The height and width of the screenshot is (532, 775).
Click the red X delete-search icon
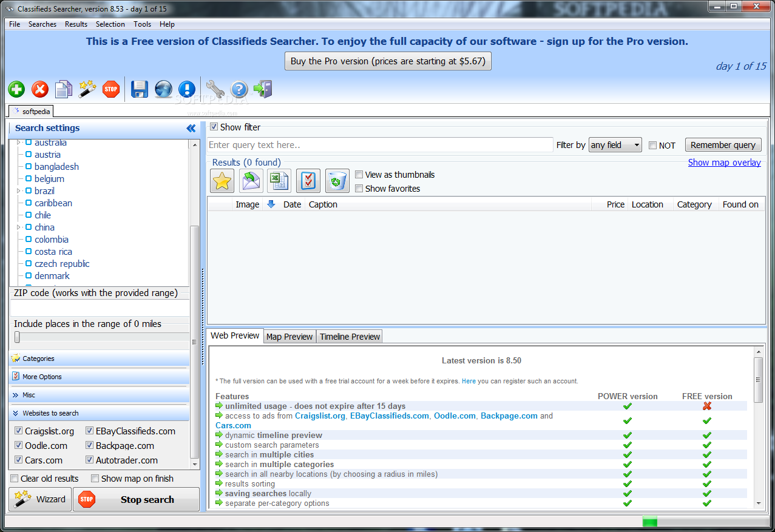[x=40, y=90]
